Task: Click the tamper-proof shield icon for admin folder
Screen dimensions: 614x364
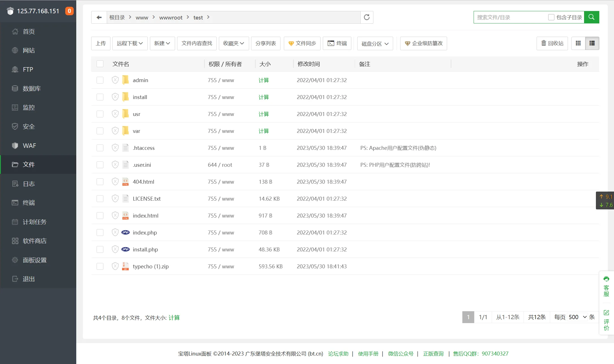Action: 115,80
